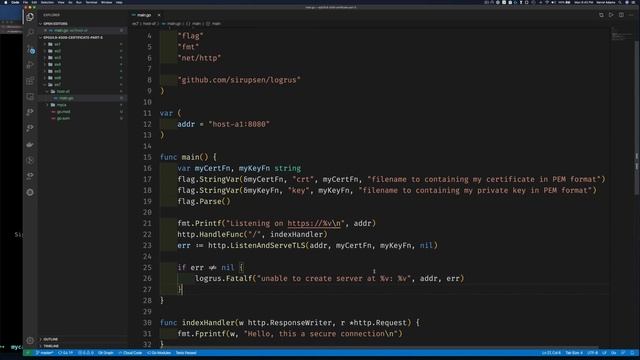Click Go Modules in the status bar

(x=159, y=353)
